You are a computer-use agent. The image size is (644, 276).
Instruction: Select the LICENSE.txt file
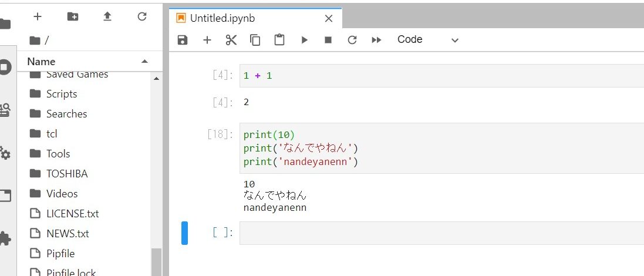click(x=72, y=214)
